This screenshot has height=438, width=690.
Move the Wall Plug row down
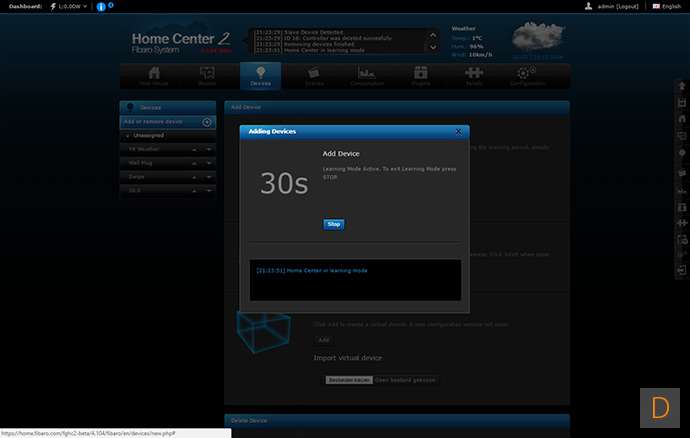(x=209, y=163)
